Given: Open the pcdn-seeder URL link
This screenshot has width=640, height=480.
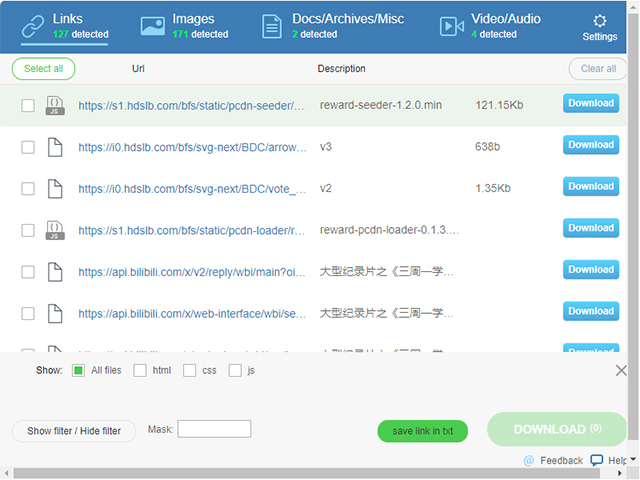Looking at the screenshot, I should point(191,106).
